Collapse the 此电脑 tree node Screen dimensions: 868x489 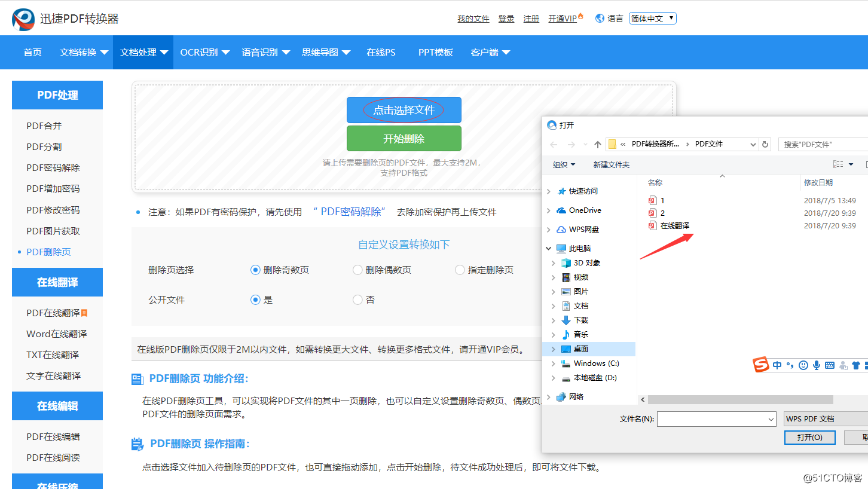[549, 248]
